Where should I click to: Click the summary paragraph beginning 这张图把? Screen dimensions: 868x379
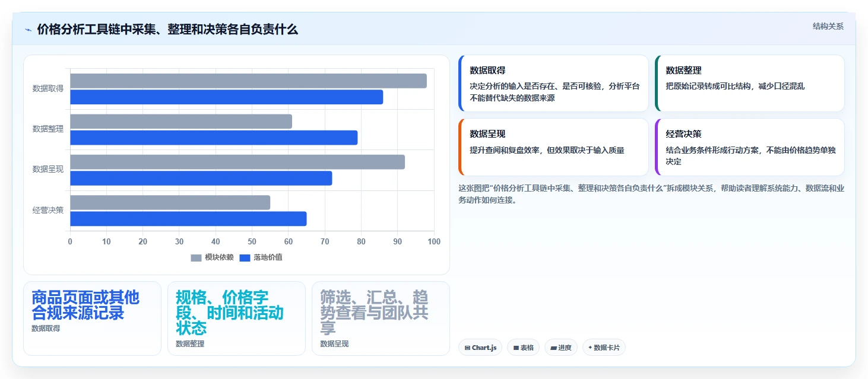click(651, 194)
